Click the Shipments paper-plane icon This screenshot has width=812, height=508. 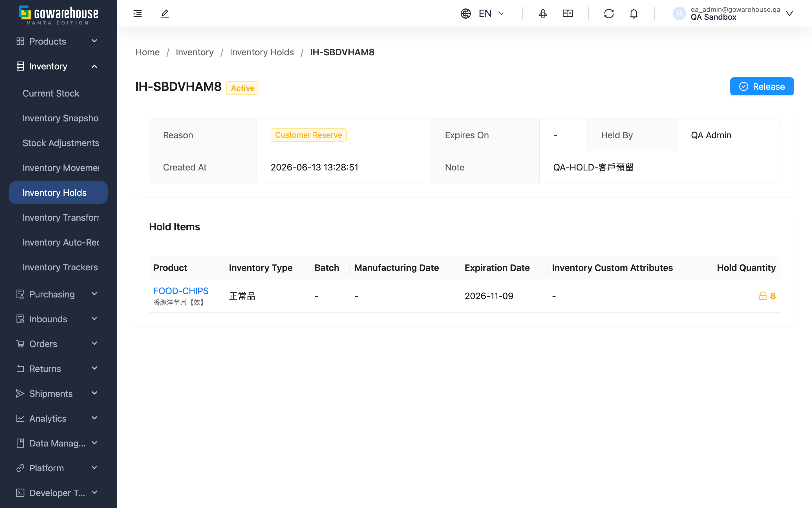pyautogui.click(x=20, y=393)
